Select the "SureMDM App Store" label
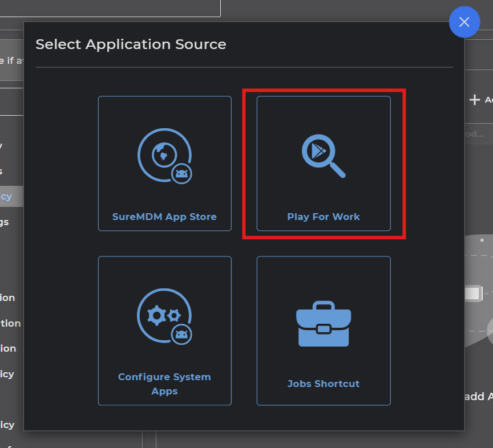 [x=164, y=217]
